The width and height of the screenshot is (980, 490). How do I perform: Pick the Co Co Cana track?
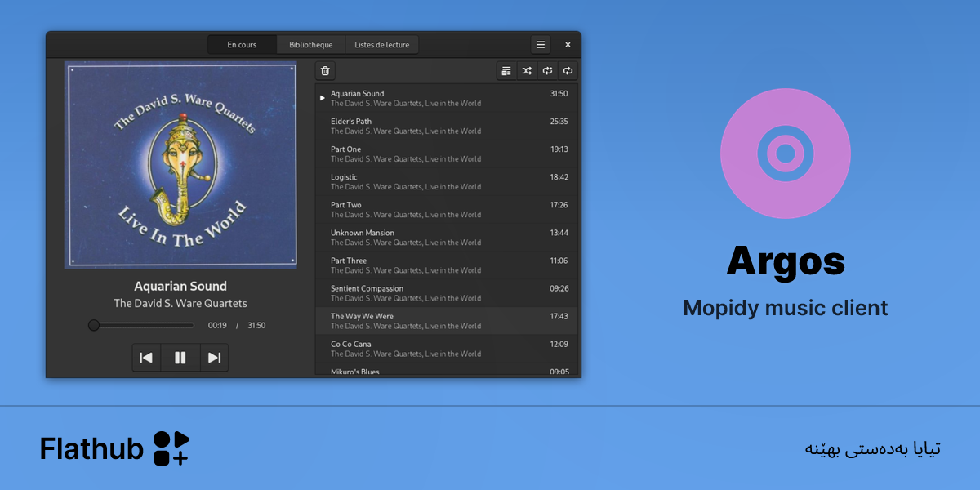[447, 348]
